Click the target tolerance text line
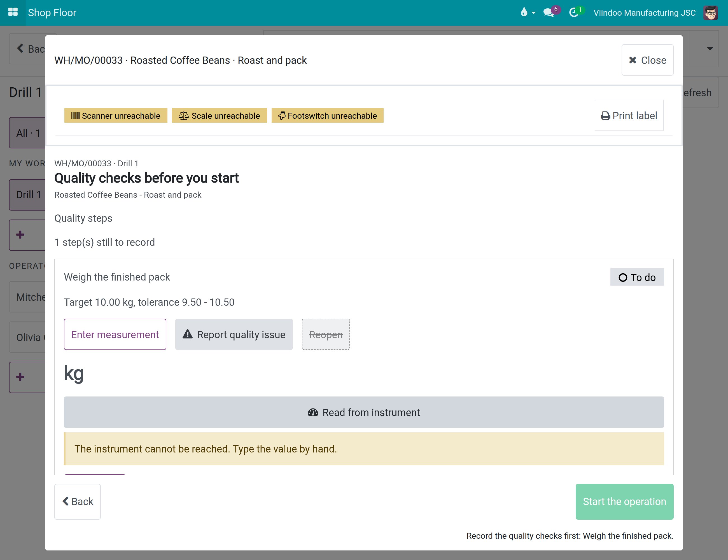Image resolution: width=728 pixels, height=560 pixels. (149, 302)
